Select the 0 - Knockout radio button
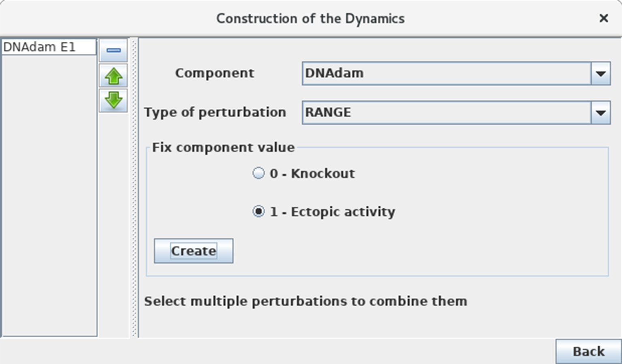Screen dimensions: 622x364 (x=259, y=173)
